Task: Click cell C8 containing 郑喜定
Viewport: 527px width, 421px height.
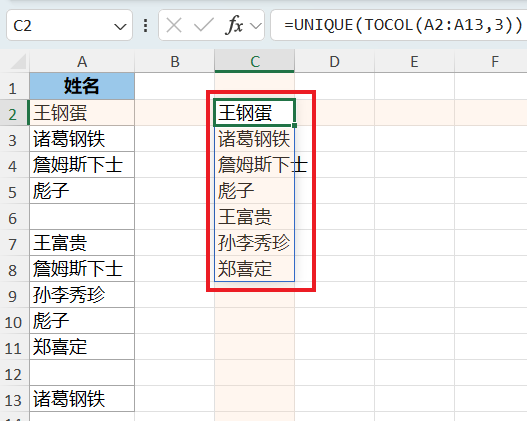Action: pyautogui.click(x=254, y=269)
